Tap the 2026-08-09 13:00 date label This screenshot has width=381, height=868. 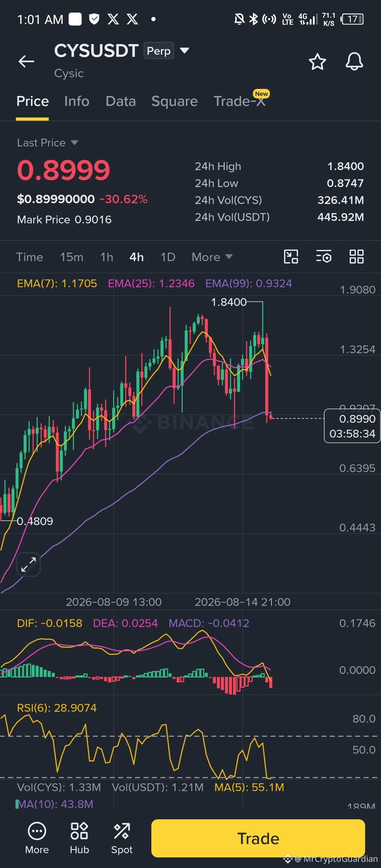[114, 602]
